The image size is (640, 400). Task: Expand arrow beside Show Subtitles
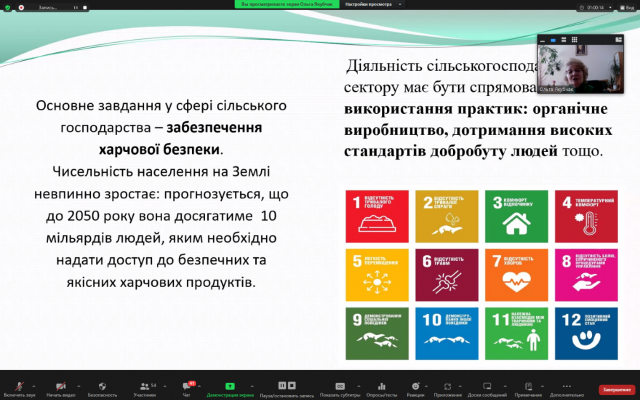tap(358, 386)
